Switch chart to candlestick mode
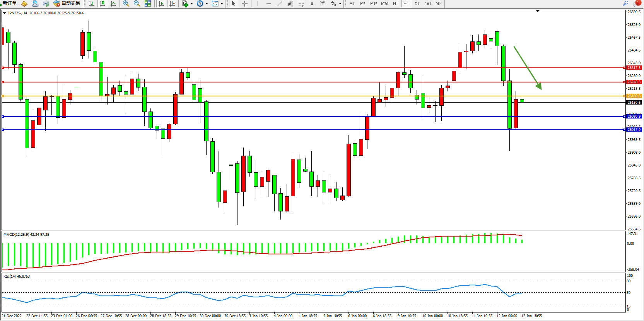The width and height of the screenshot is (644, 321). coord(102,4)
